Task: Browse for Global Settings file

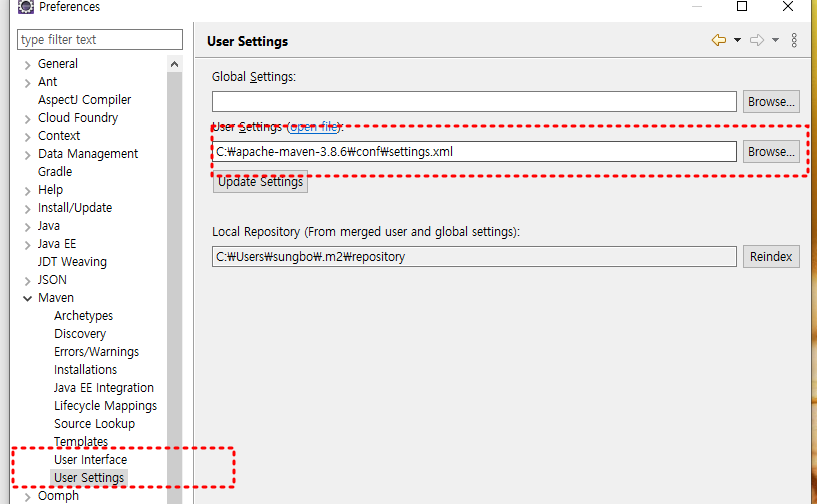Action: point(771,102)
